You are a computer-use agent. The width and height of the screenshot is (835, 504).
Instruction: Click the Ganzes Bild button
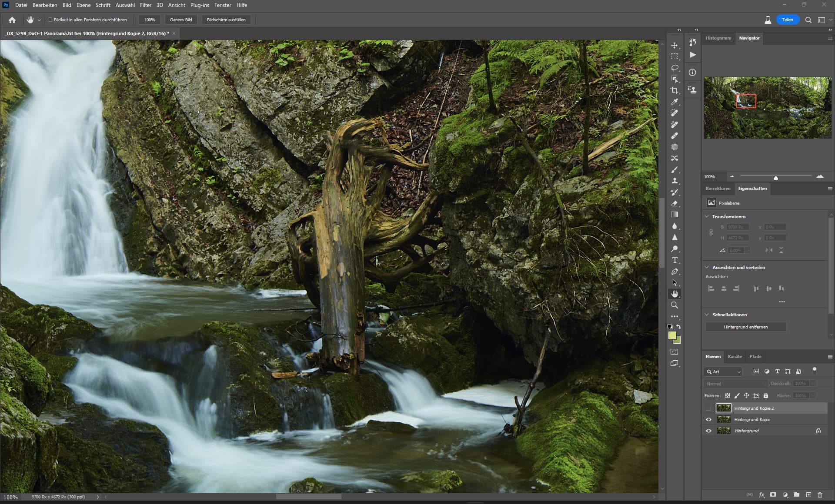tap(181, 20)
